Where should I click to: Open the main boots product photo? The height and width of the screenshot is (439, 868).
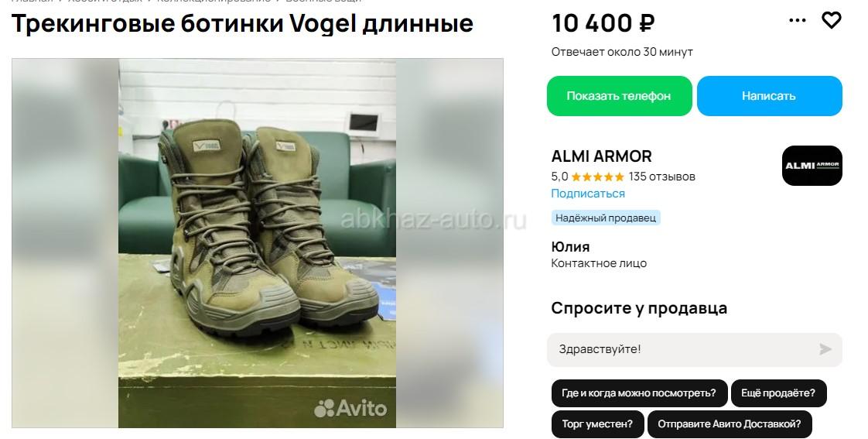point(258,243)
